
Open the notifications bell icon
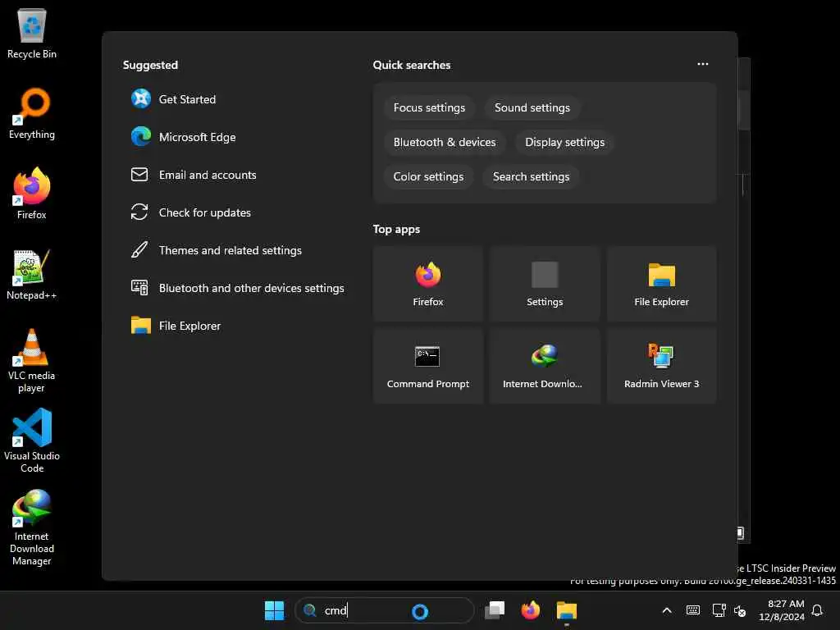click(817, 610)
